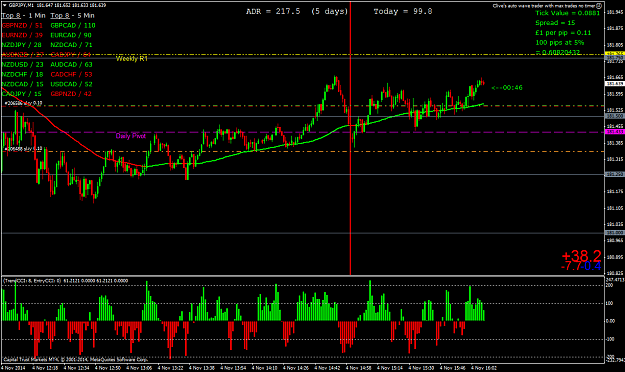Select the 'NZDUSD / 23' entry

pyautogui.click(x=23, y=65)
